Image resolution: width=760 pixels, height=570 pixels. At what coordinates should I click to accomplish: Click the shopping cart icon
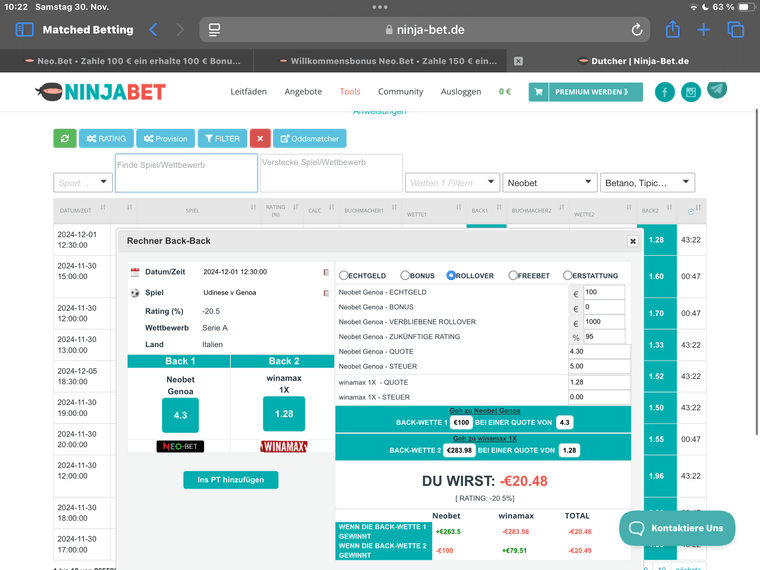click(538, 92)
